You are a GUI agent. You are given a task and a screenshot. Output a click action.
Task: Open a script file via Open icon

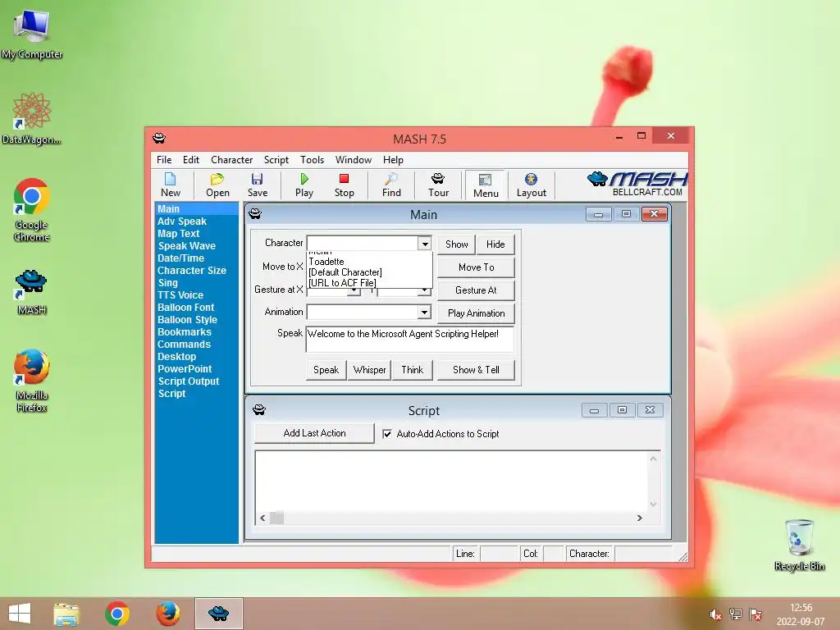pyautogui.click(x=217, y=185)
